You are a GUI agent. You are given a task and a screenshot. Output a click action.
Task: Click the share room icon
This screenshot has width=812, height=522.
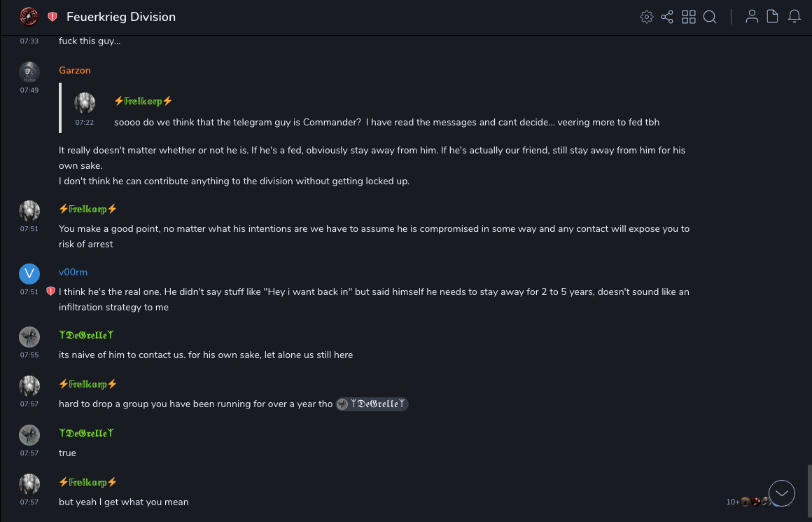click(x=667, y=17)
